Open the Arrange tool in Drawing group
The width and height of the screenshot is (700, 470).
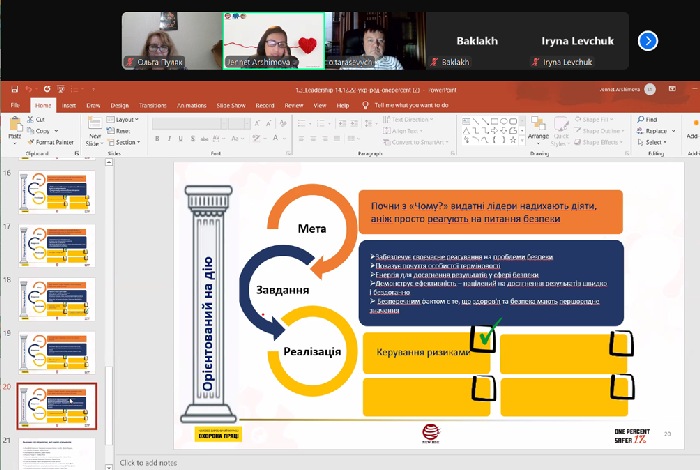(538, 128)
